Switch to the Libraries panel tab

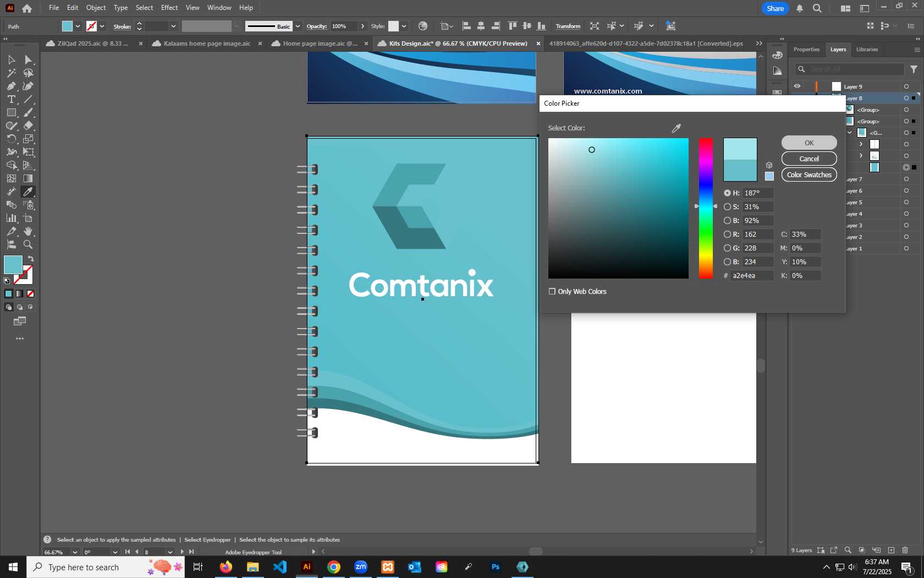click(867, 50)
